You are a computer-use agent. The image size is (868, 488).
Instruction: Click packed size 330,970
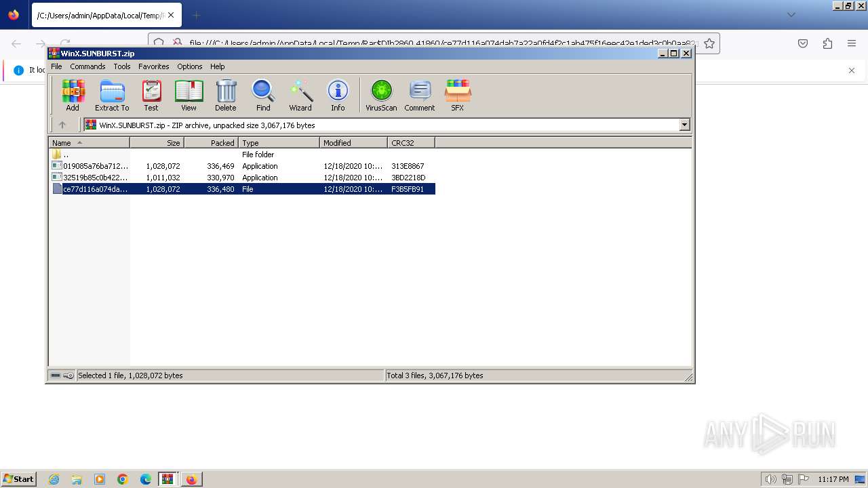click(x=220, y=178)
